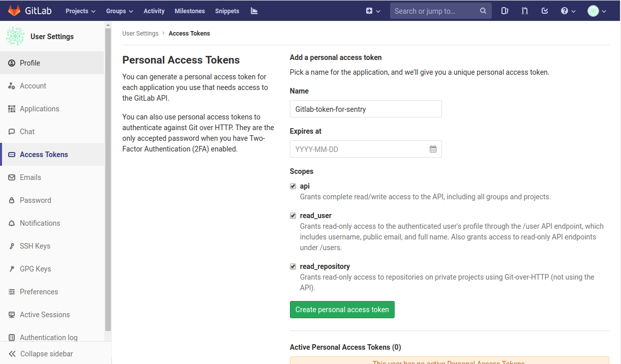Open the Groups dropdown menu
The height and width of the screenshot is (364, 621).
(x=120, y=11)
